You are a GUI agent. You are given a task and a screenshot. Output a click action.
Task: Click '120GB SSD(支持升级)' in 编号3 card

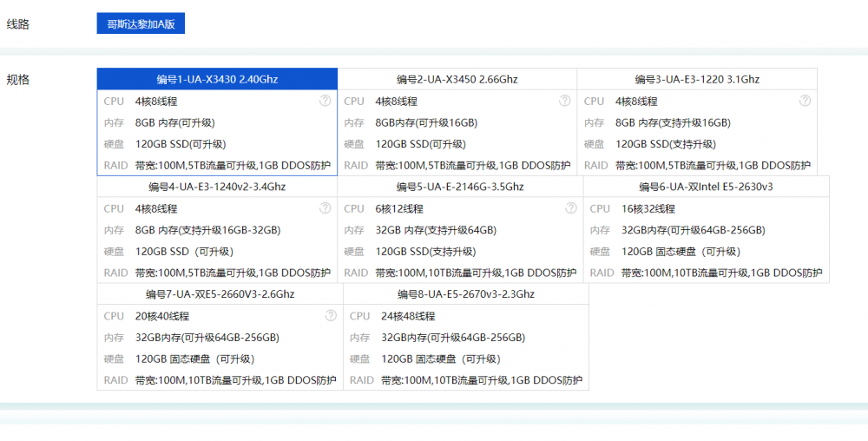tap(666, 144)
